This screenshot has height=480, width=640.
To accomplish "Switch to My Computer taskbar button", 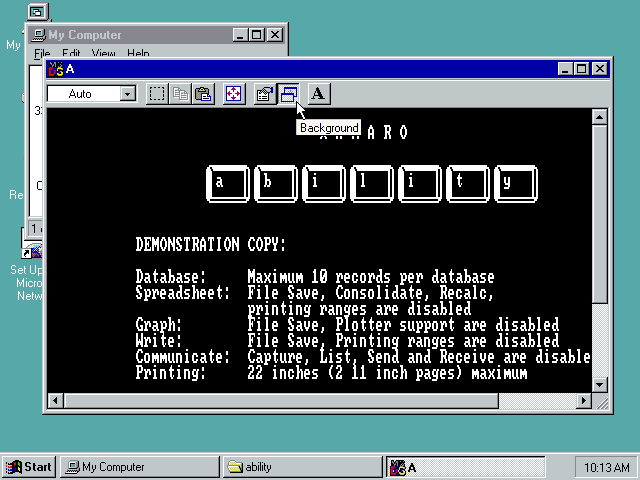I will tap(140, 467).
